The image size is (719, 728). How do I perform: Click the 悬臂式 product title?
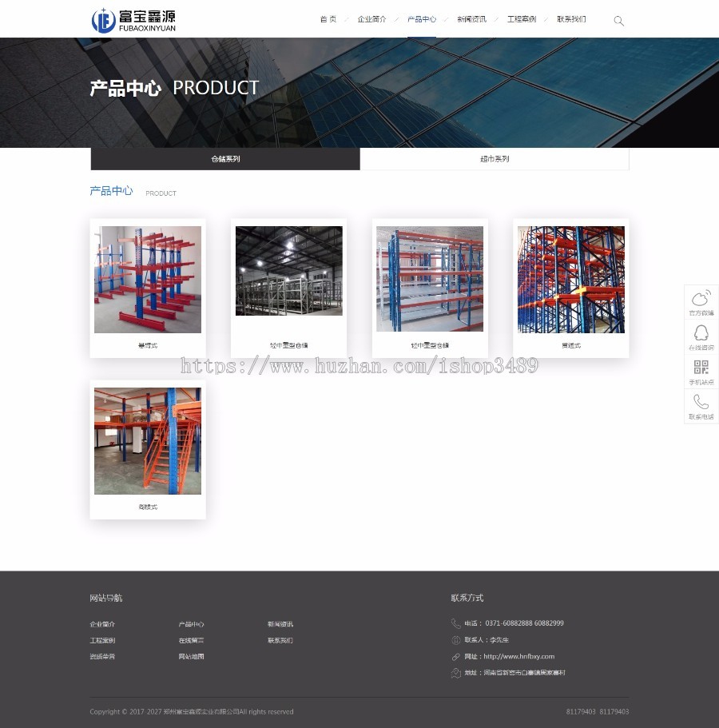148,345
